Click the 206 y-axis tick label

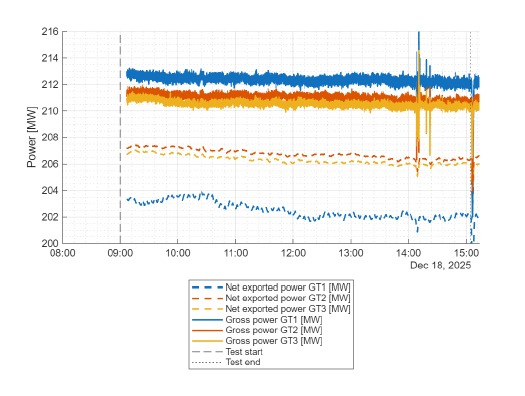pos(50,164)
